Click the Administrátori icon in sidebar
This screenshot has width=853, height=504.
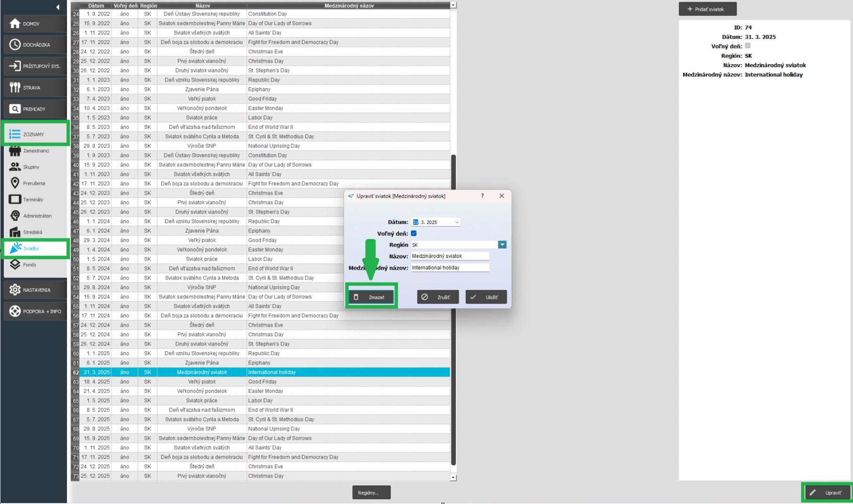pyautogui.click(x=15, y=215)
